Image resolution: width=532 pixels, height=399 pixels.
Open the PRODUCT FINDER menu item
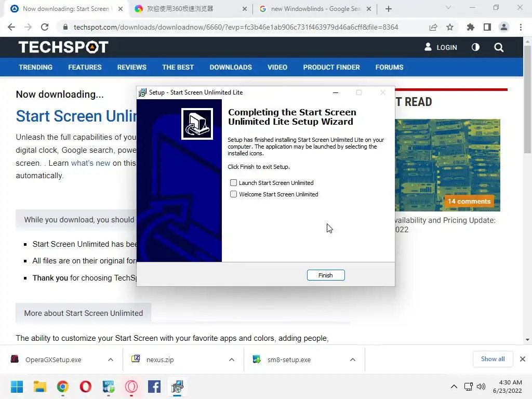pyautogui.click(x=331, y=67)
